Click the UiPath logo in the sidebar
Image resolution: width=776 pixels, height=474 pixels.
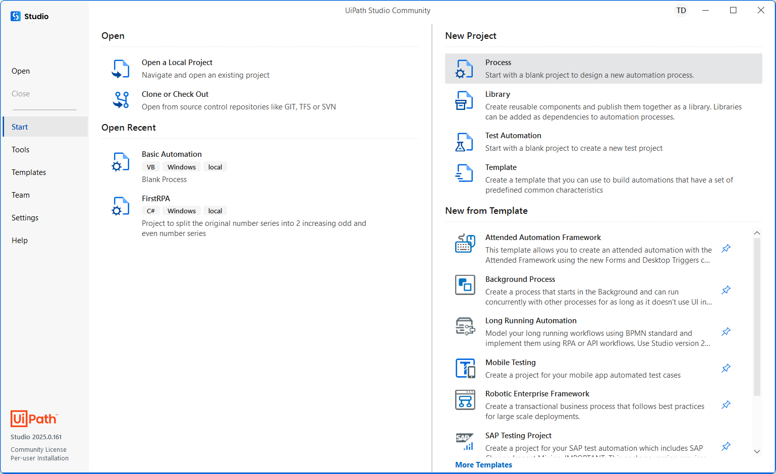[x=34, y=419]
